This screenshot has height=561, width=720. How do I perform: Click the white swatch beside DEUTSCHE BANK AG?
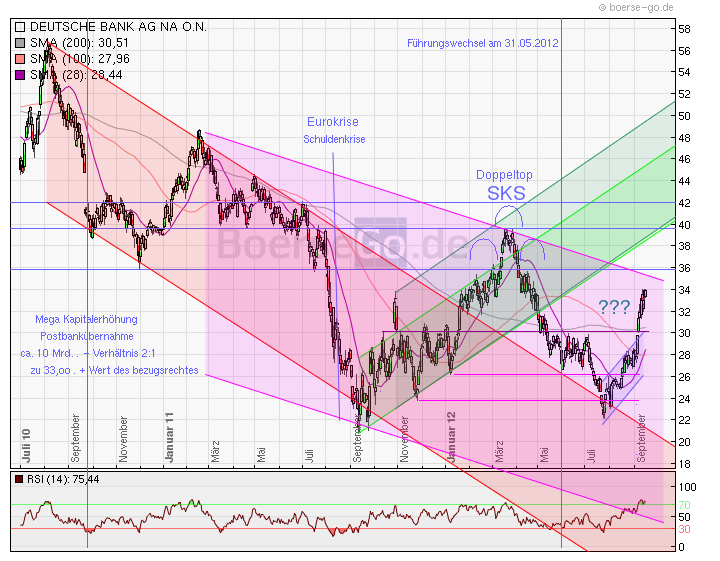click(x=20, y=27)
